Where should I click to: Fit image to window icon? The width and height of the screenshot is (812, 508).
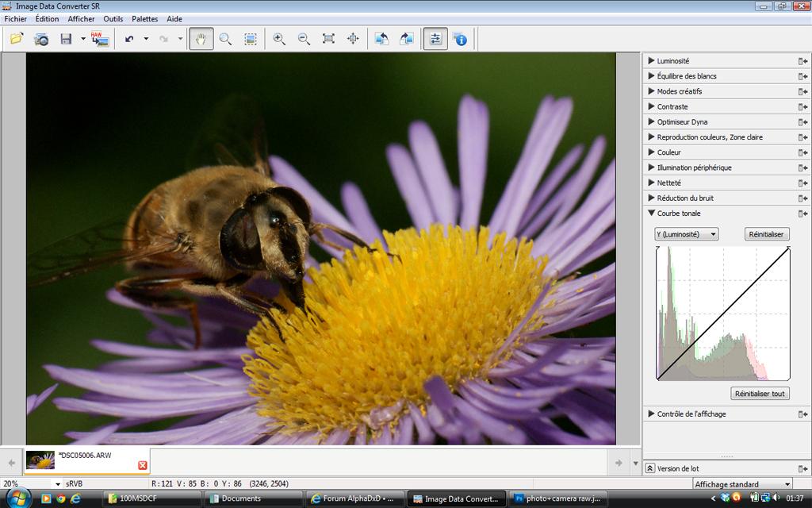coord(328,39)
